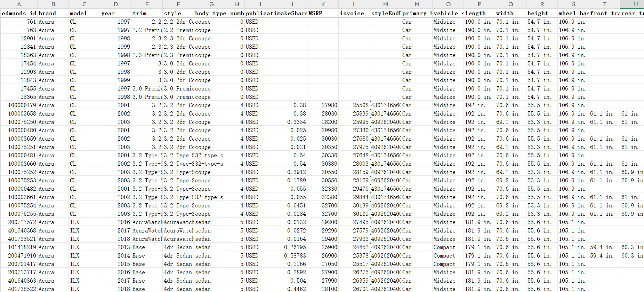Viewport: 644px width, 292px height.
Task: Click the wheel_base header cell
Action: click(x=573, y=13)
